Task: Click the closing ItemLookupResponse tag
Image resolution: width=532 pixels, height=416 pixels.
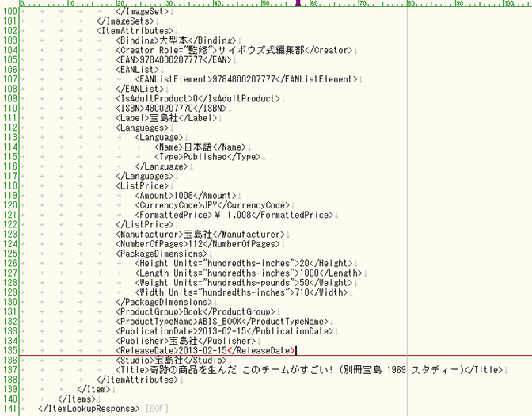Action: tap(89, 409)
